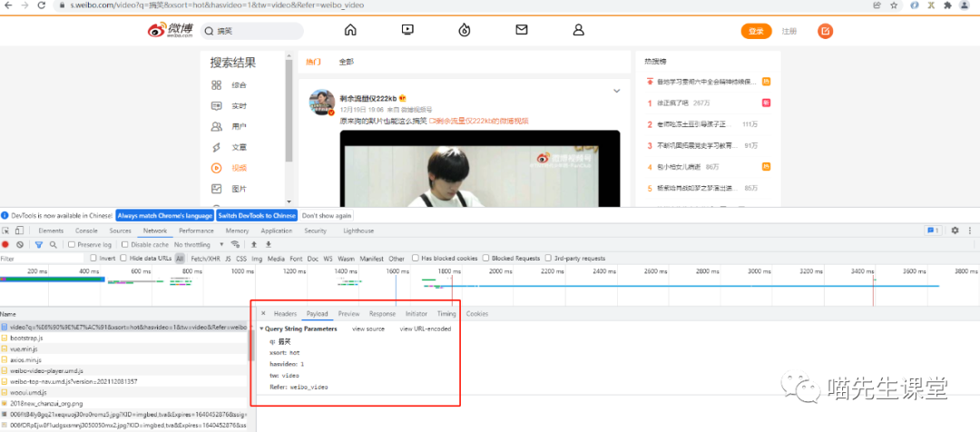This screenshot has height=432, width=980.
Task: Check the 3rd-party requests checkbox
Action: tap(548, 258)
